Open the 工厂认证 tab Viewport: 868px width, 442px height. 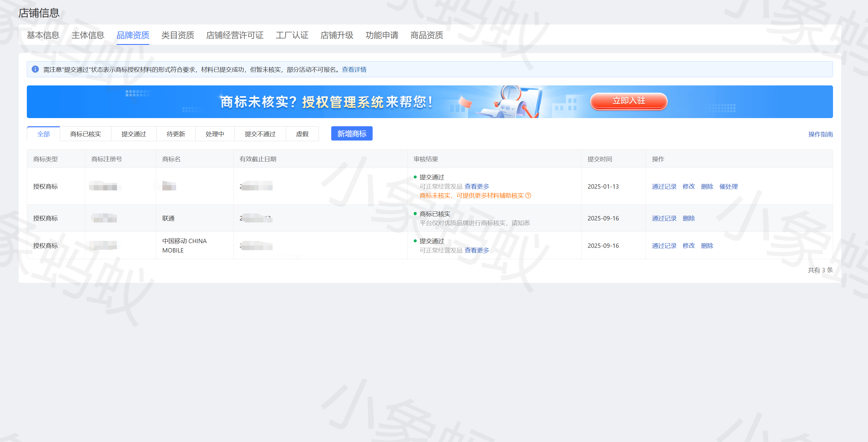[x=292, y=35]
